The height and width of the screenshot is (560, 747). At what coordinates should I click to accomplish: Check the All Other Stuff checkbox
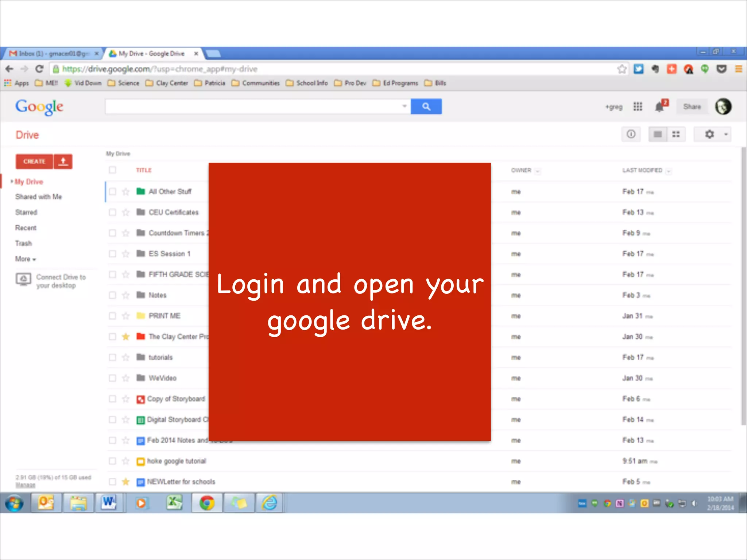tap(112, 192)
